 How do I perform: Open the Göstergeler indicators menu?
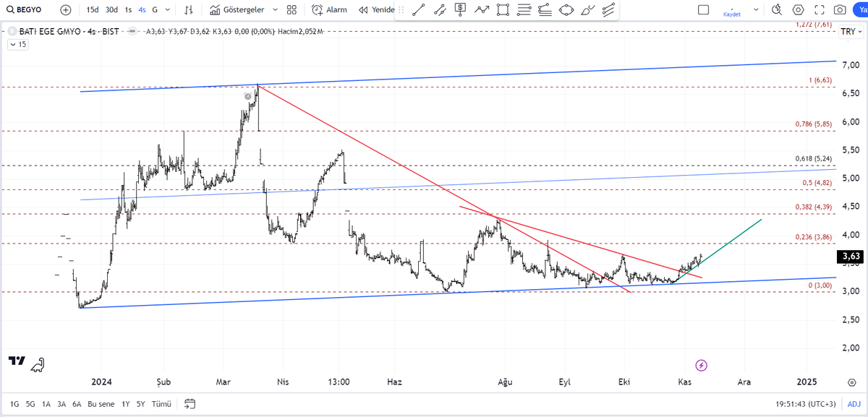tap(237, 10)
